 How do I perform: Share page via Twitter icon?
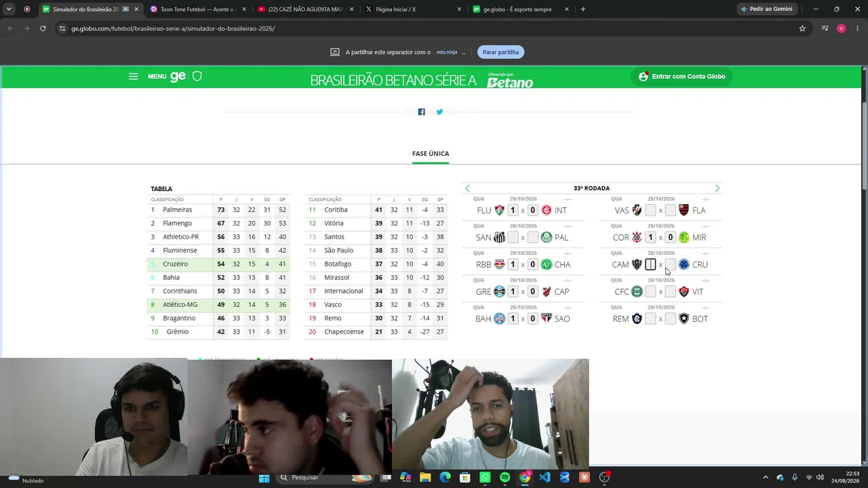coord(439,112)
